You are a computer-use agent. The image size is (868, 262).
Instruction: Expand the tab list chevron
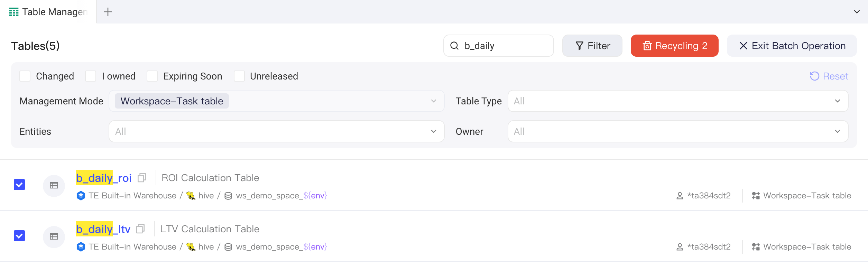857,12
